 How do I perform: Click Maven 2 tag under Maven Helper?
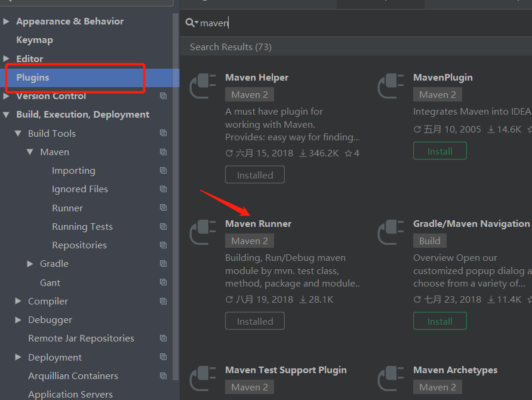tap(250, 95)
